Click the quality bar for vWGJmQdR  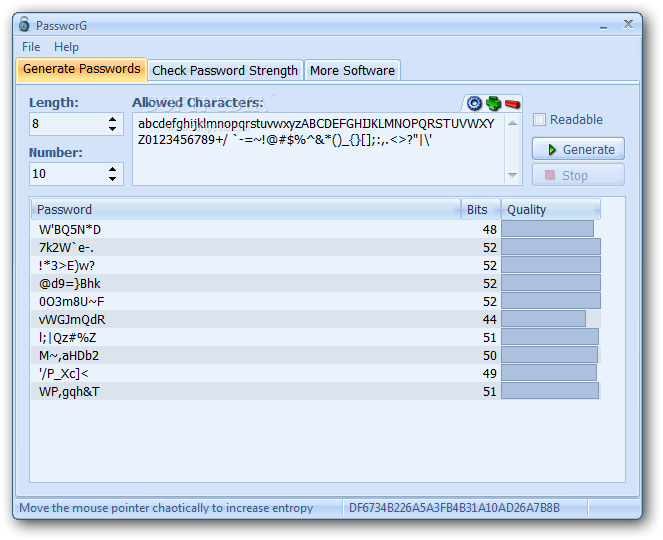[x=543, y=319]
